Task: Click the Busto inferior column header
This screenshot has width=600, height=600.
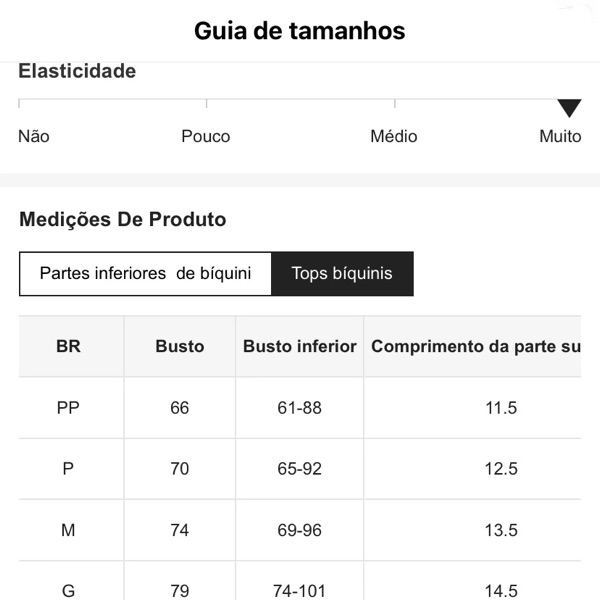Action: click(x=300, y=347)
